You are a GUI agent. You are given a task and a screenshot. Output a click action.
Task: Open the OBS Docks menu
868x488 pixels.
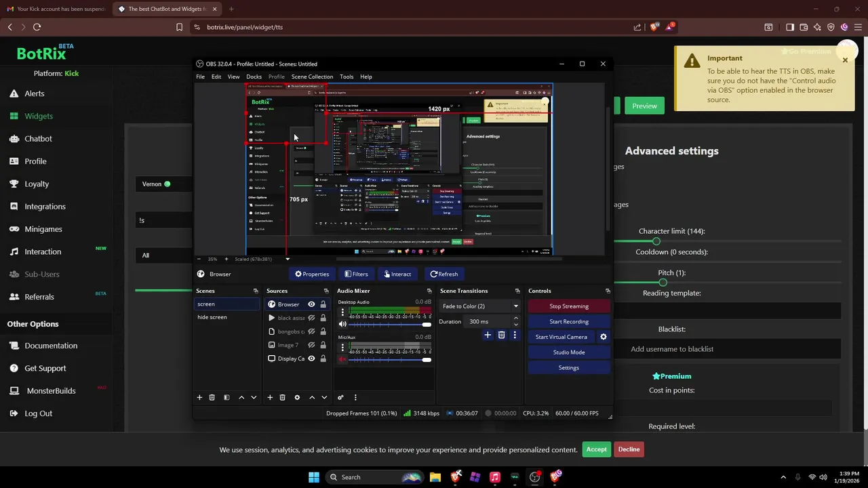tap(254, 77)
